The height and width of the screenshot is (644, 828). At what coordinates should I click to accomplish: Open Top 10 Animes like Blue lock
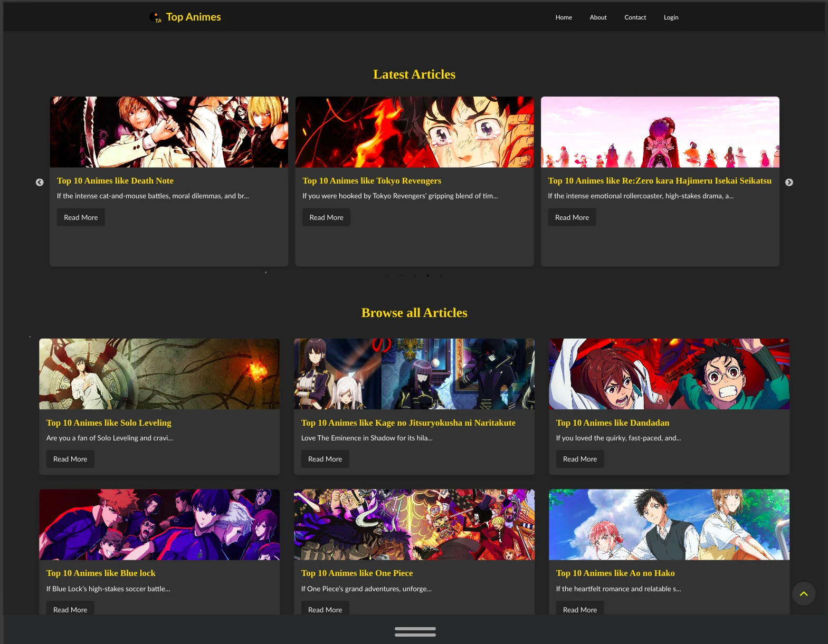tap(101, 573)
